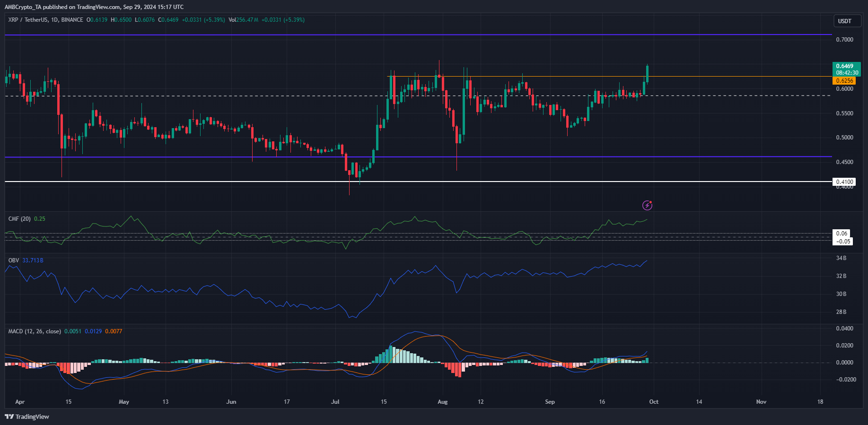This screenshot has width=868, height=425.
Task: Click the Jul date on time axis
Action: point(335,402)
